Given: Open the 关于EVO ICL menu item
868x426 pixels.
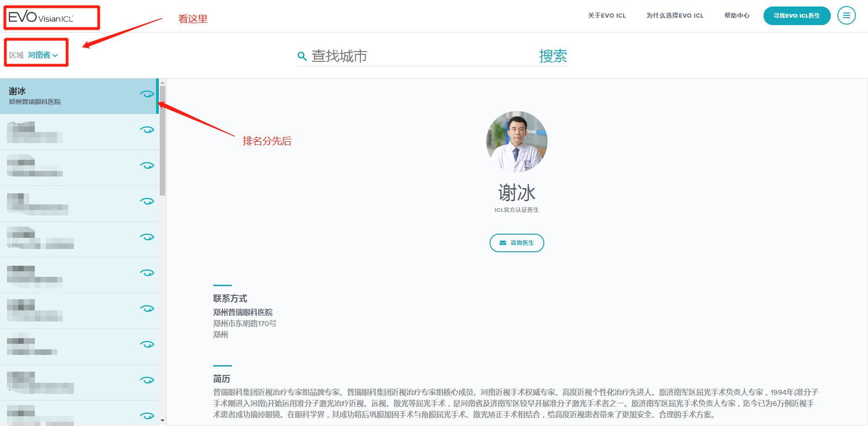Looking at the screenshot, I should click(x=607, y=15).
